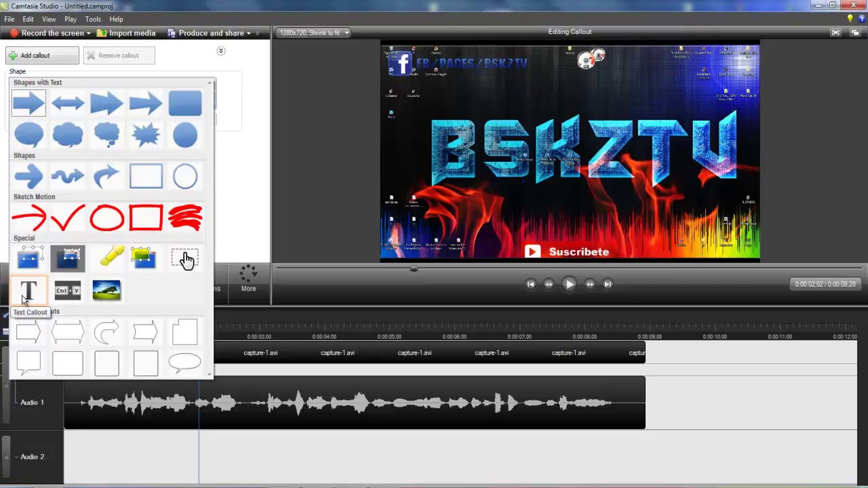Open the View menu
The height and width of the screenshot is (488, 868).
pos(49,19)
